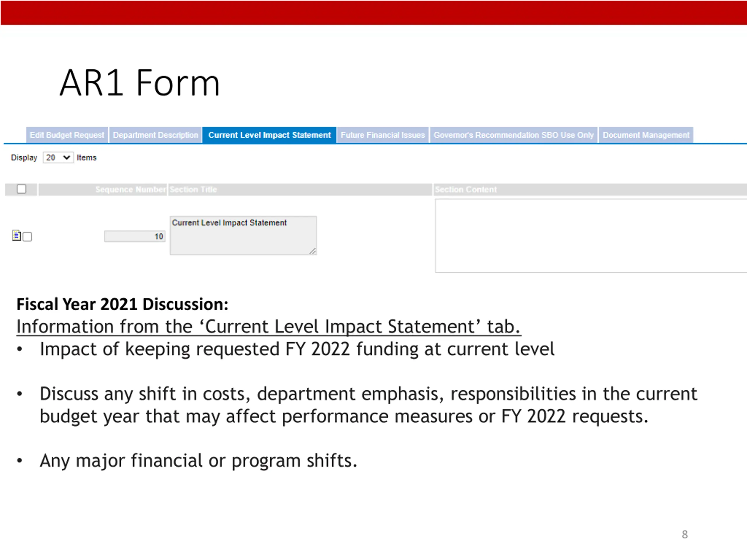Toggle the select-all header checkbox
The height and width of the screenshot is (560, 747).
point(21,189)
